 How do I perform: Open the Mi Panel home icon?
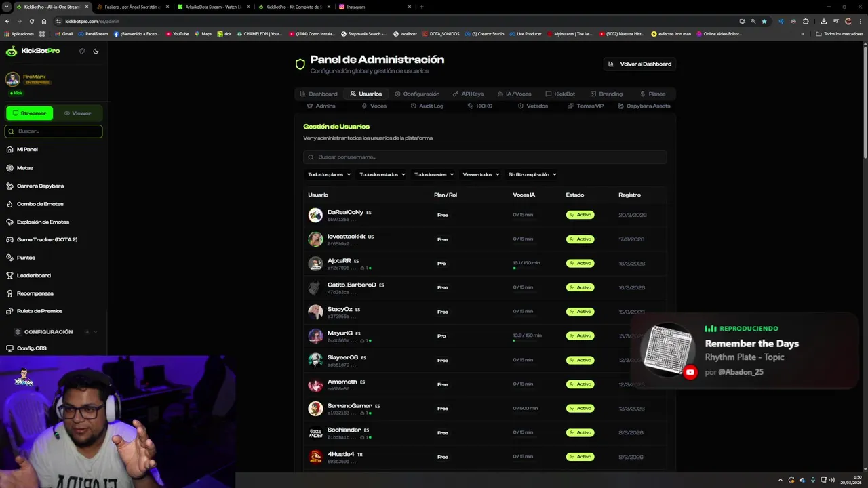coord(10,150)
